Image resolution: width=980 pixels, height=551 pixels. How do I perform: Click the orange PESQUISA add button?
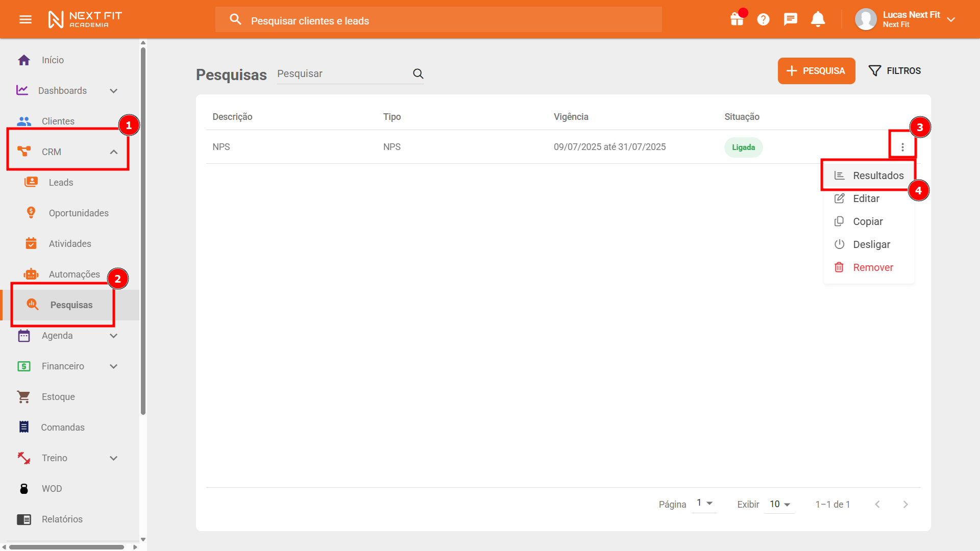click(x=816, y=71)
